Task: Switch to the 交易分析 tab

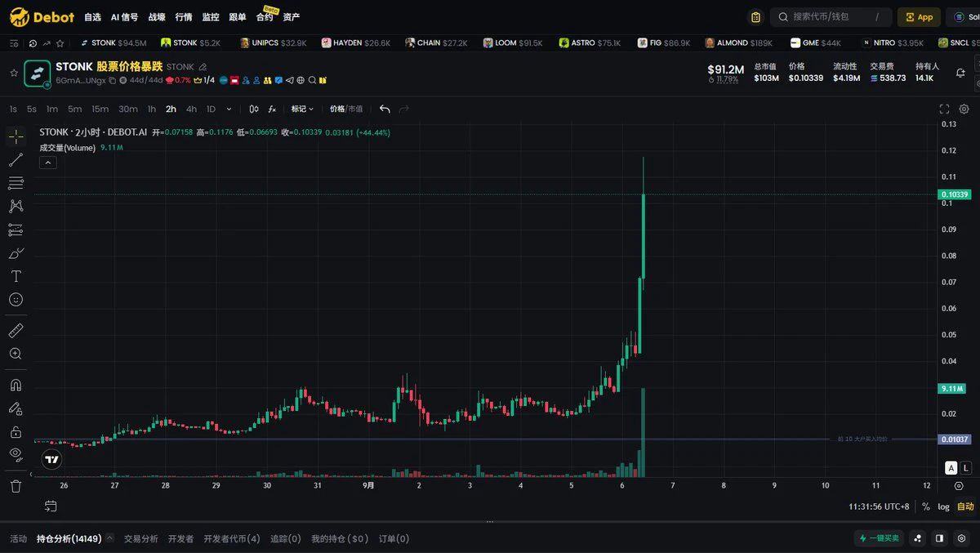Action: click(x=141, y=538)
